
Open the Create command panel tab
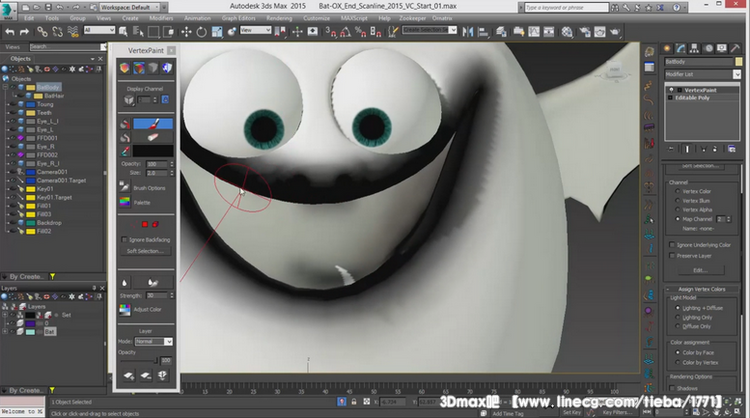point(667,48)
